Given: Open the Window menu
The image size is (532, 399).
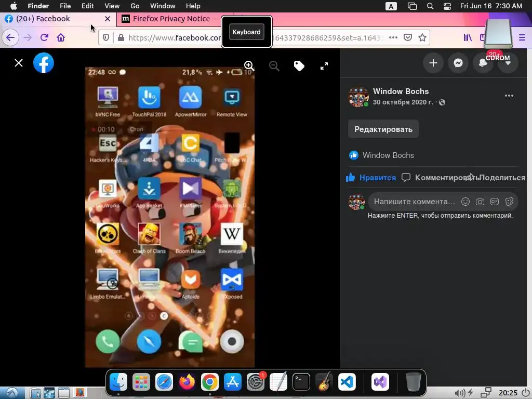Looking at the screenshot, I should [163, 6].
